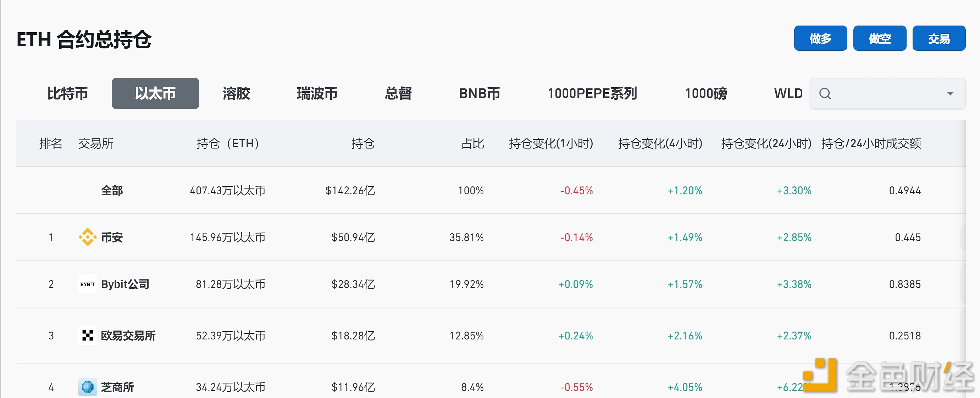This screenshot has height=398, width=980.
Task: Open the Bybit公司 exchange link
Action: click(x=125, y=284)
